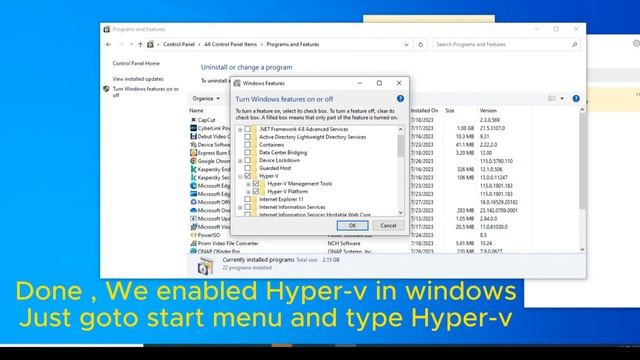Image resolution: width=640 pixels, height=360 pixels.
Task: Click Cancel in Windows Features dialog
Action: (x=388, y=225)
